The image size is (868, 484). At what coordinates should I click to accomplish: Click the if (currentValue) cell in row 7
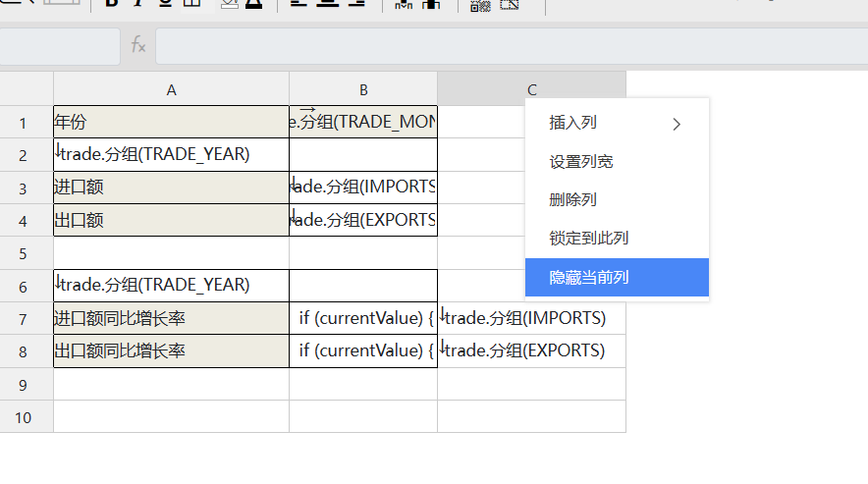pos(363,318)
